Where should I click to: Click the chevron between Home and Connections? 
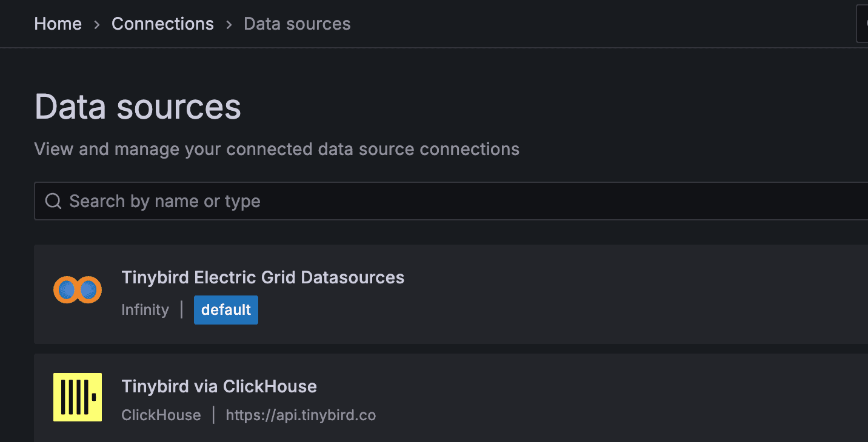pos(97,24)
